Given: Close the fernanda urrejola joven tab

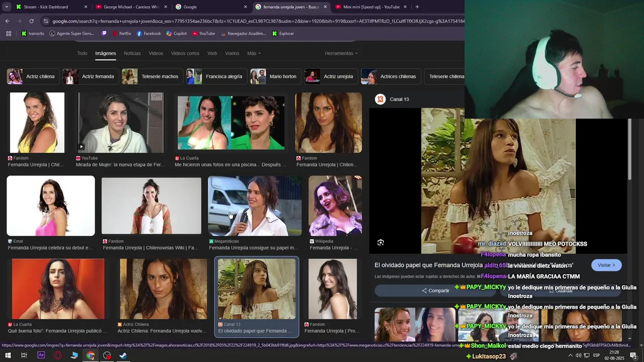Looking at the screenshot, I should (x=325, y=7).
